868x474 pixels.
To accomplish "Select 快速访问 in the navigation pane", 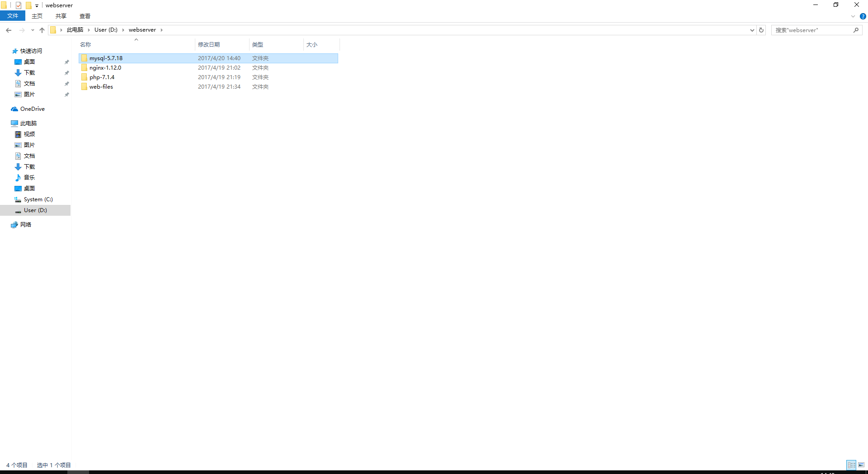I will pos(31,51).
